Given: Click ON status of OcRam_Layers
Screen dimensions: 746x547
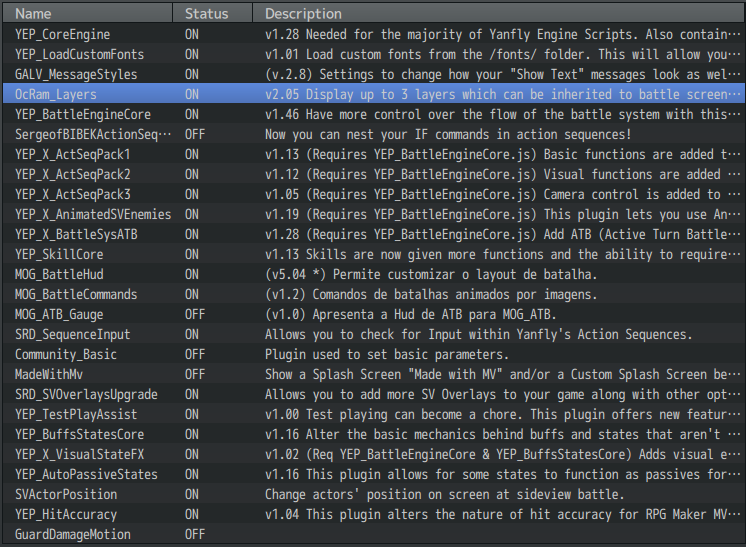Looking at the screenshot, I should [192, 94].
